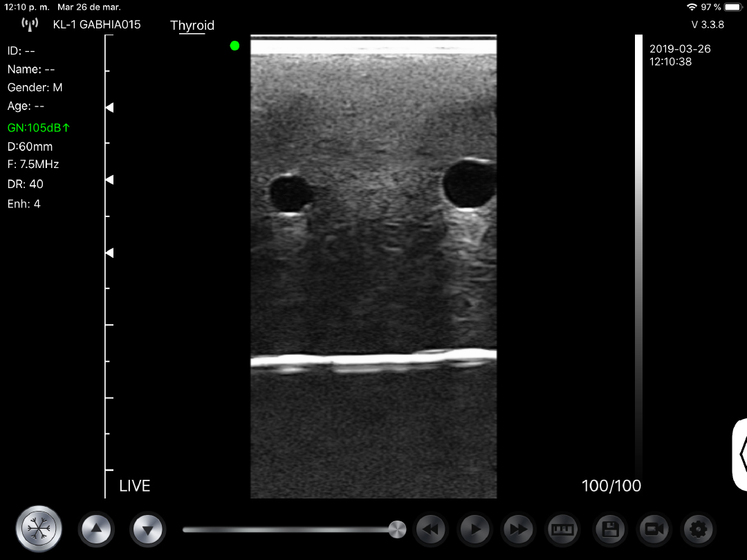
Task: Expand the side panel chevron handle
Action: tap(740, 454)
